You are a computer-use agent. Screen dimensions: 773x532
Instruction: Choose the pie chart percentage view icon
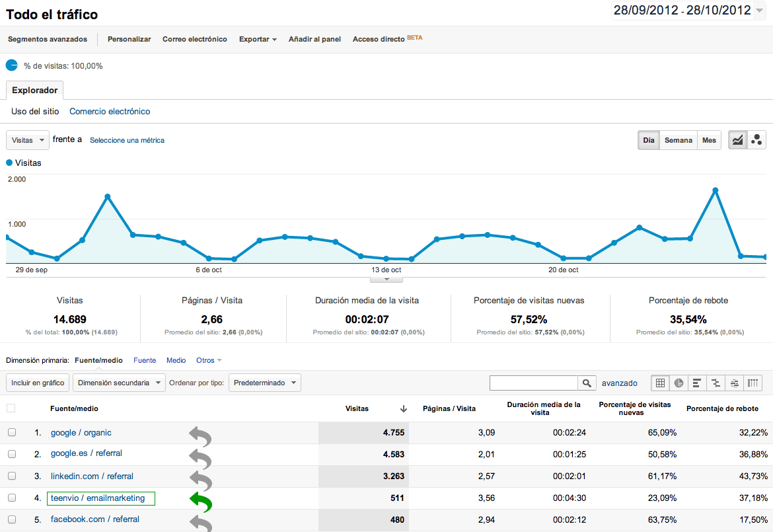(679, 383)
